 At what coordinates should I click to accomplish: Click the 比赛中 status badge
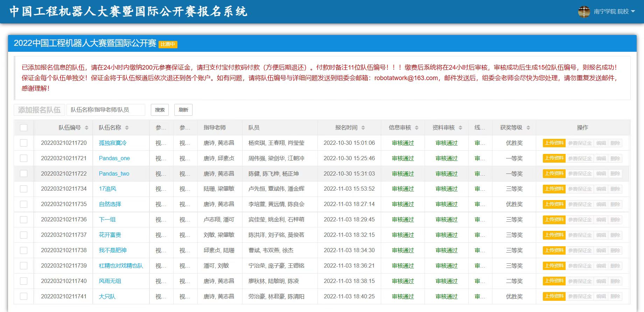point(168,44)
